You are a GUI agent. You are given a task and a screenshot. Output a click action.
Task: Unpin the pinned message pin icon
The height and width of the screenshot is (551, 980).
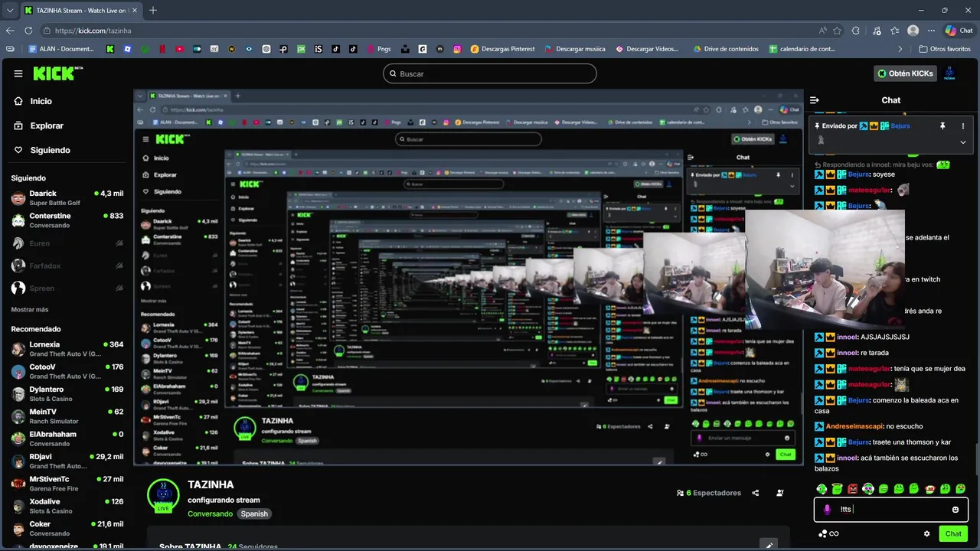click(942, 126)
